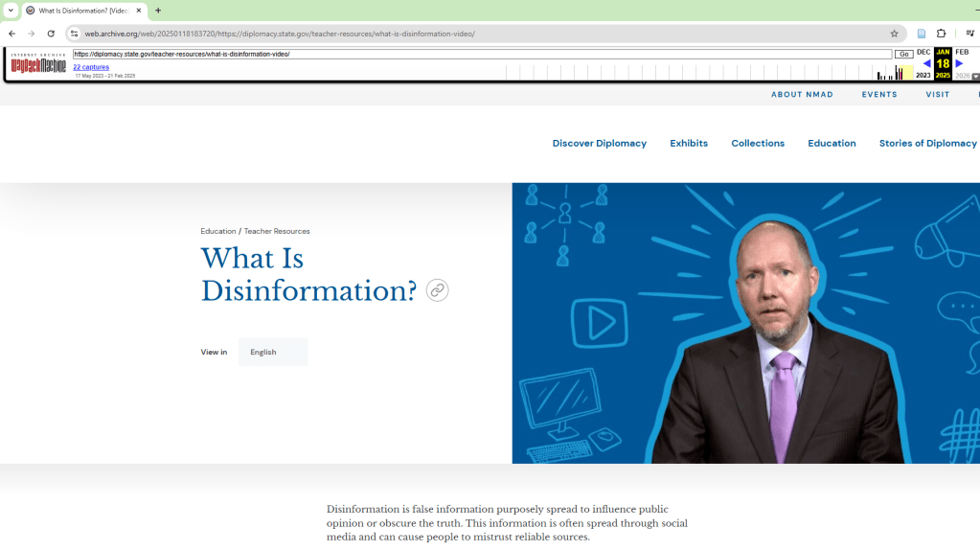
Task: Open the Discover Diplomacy menu
Action: (x=599, y=144)
